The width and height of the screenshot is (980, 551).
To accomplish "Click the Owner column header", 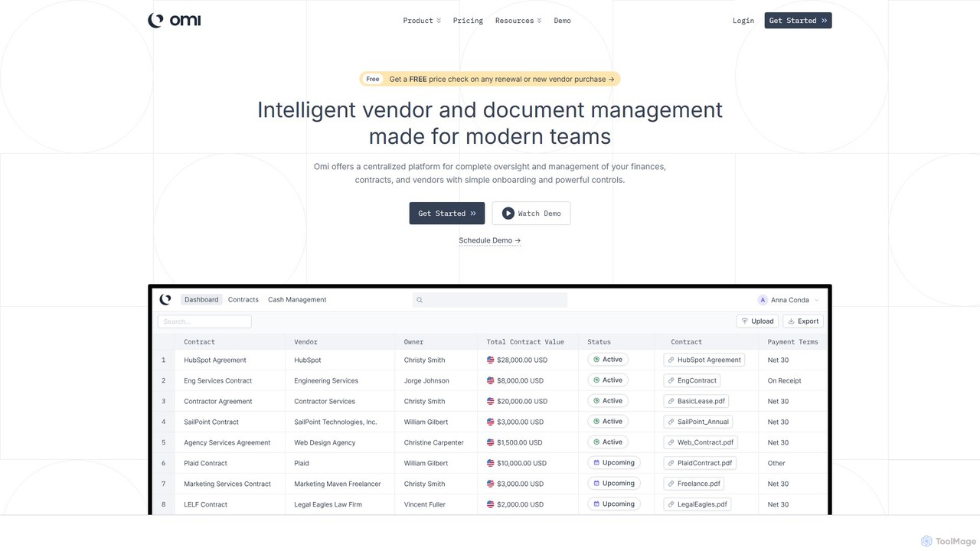I will (413, 342).
